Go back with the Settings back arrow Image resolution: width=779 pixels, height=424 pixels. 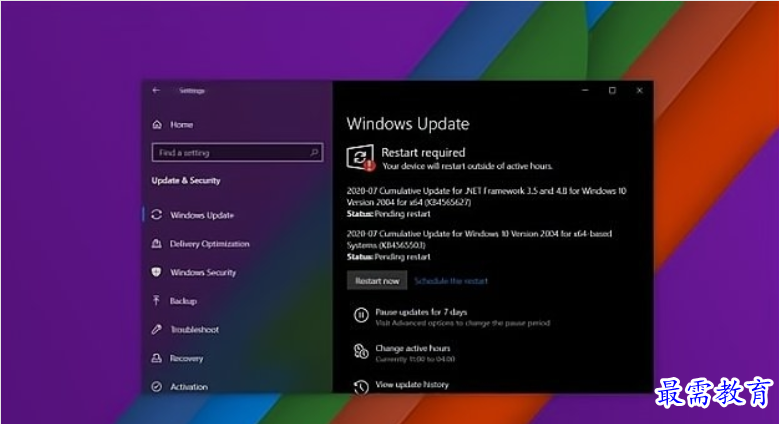pyautogui.click(x=156, y=90)
